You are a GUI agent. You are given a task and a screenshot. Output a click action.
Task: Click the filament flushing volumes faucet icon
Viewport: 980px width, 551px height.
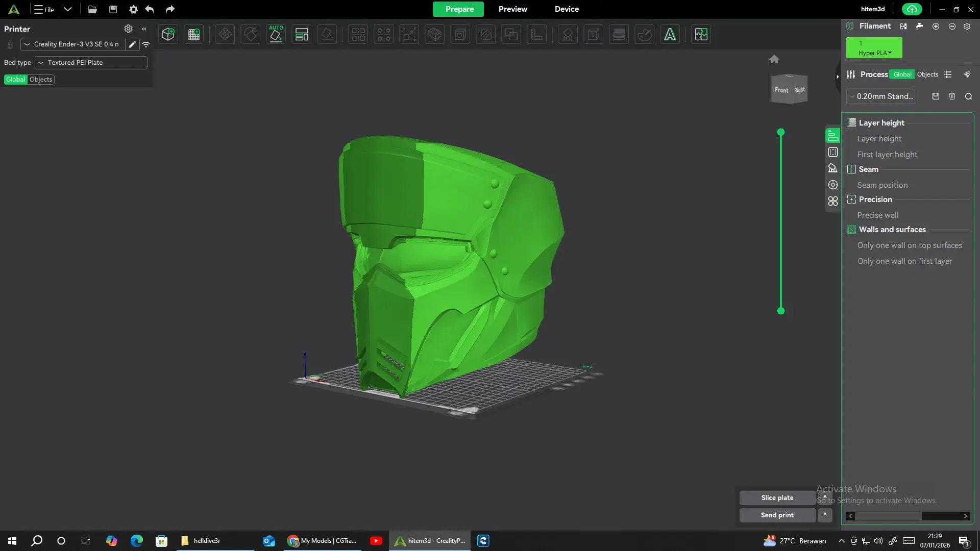(x=919, y=26)
